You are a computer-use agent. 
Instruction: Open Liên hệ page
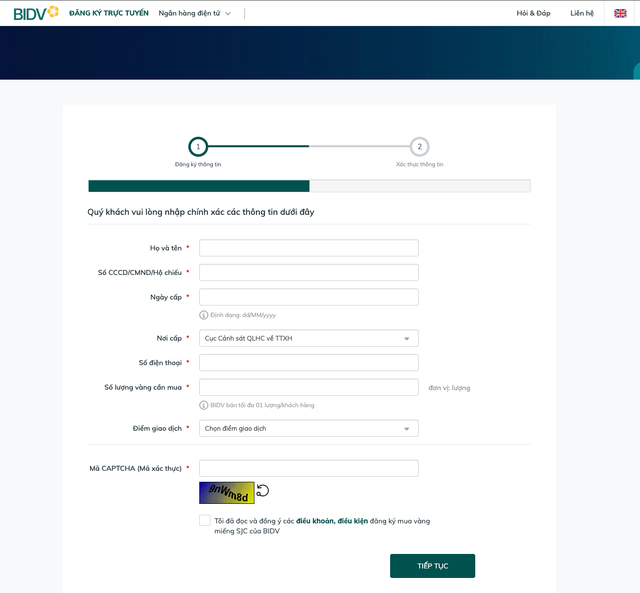pos(582,13)
